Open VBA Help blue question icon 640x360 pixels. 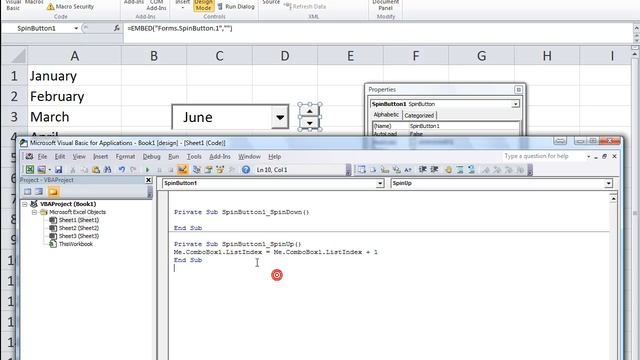246,169
